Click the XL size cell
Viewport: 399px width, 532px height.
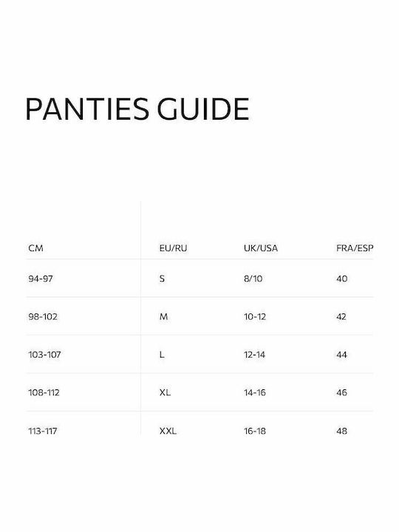coord(165,392)
